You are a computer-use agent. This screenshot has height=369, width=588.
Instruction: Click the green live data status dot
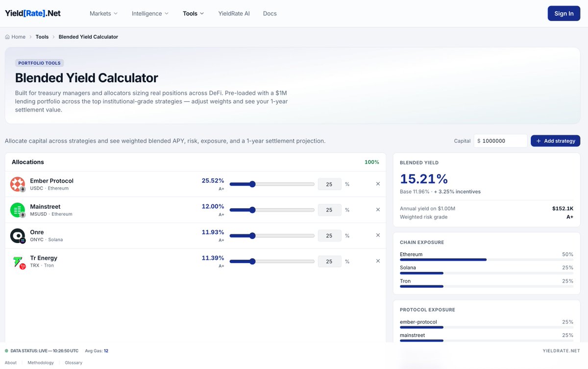click(6, 351)
